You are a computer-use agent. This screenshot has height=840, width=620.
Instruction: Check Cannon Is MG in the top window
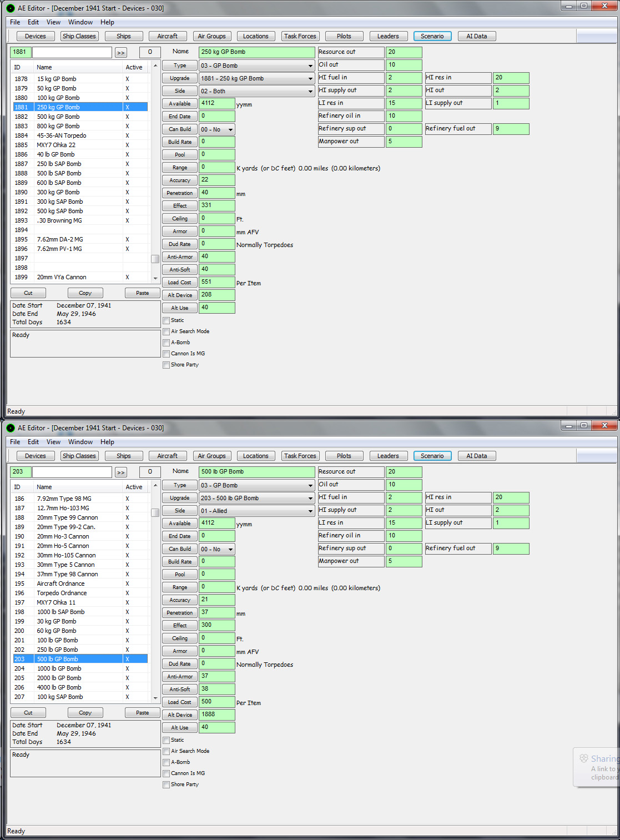166,354
